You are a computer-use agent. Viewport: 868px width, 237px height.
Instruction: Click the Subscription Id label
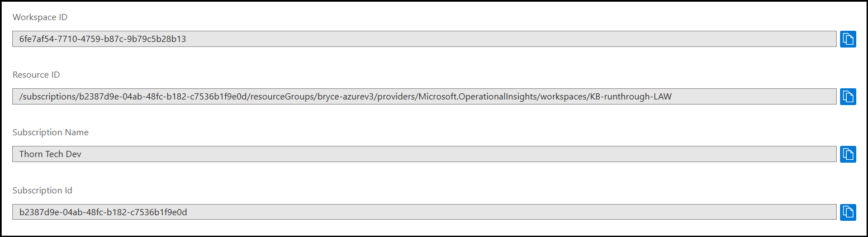[42, 191]
